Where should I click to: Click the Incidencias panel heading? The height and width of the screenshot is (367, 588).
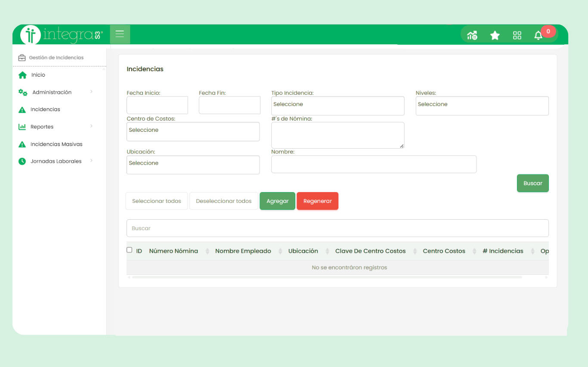coord(145,69)
